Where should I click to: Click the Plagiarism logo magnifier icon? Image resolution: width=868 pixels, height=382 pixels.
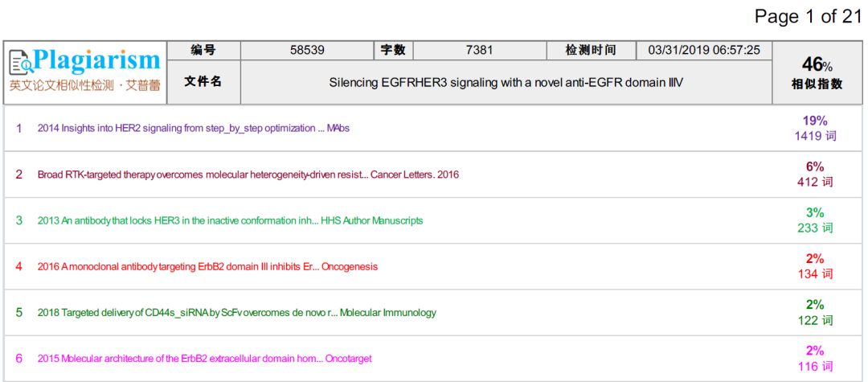pyautogui.click(x=22, y=62)
